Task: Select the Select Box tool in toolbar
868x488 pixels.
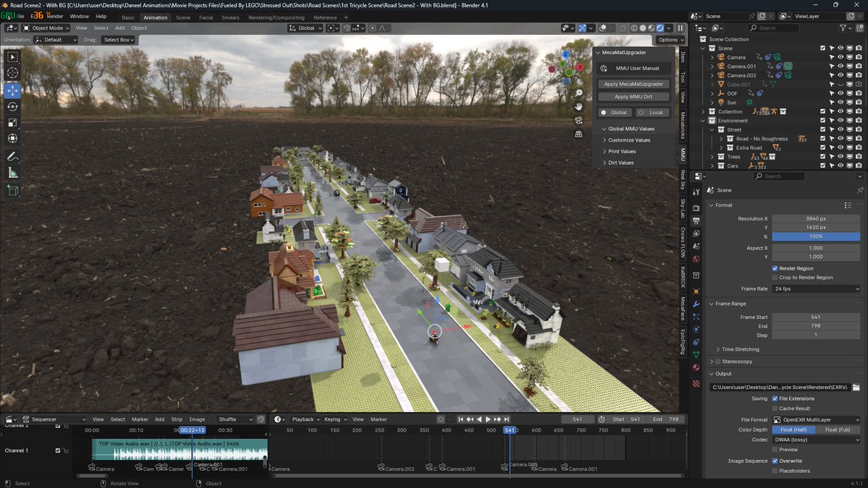Action: [12, 57]
